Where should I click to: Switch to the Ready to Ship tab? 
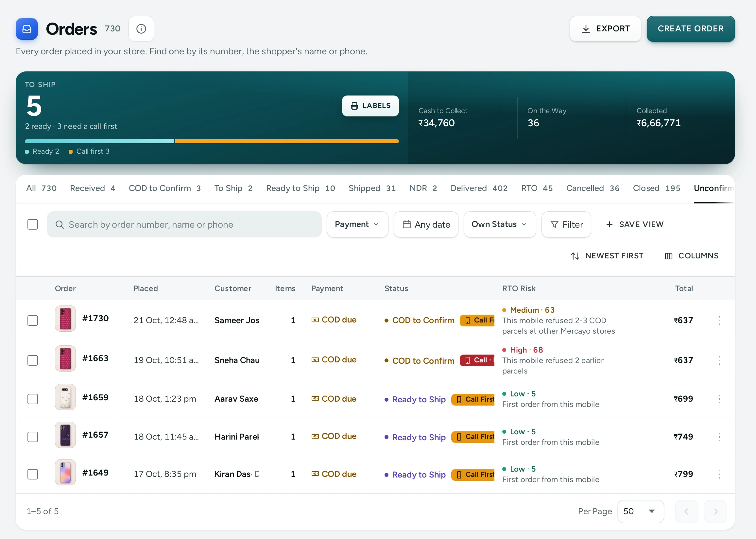click(x=301, y=188)
